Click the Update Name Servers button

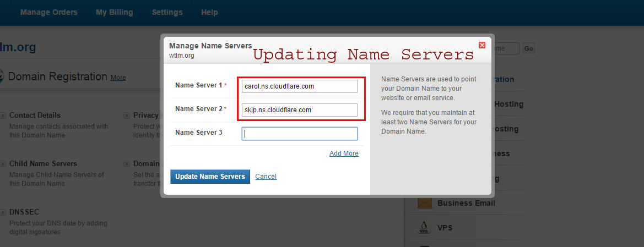pos(210,177)
